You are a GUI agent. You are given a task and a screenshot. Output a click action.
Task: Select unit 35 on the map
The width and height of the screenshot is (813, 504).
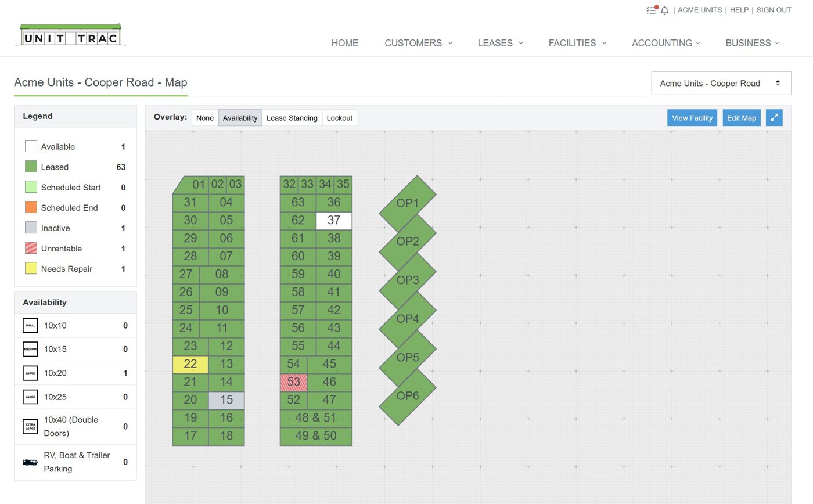click(343, 185)
